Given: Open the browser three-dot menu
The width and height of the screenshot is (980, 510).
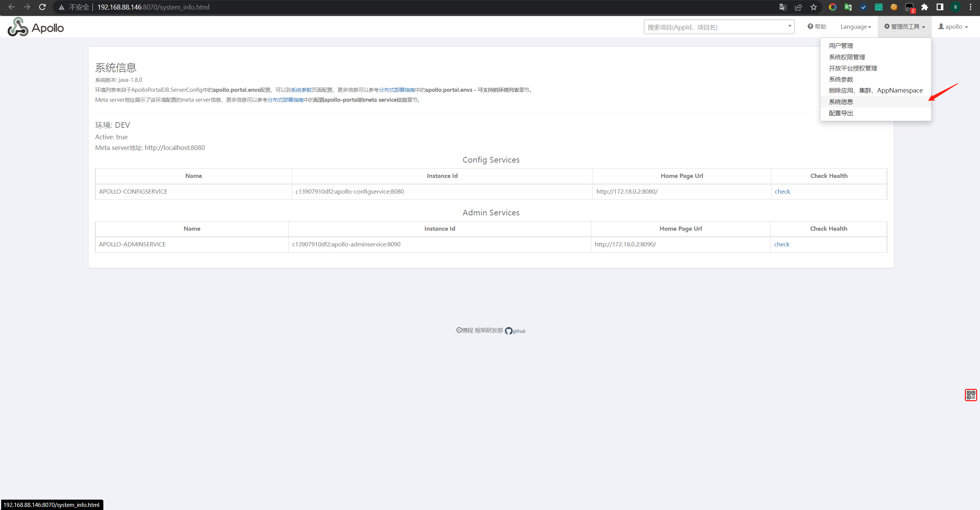Looking at the screenshot, I should 970,7.
